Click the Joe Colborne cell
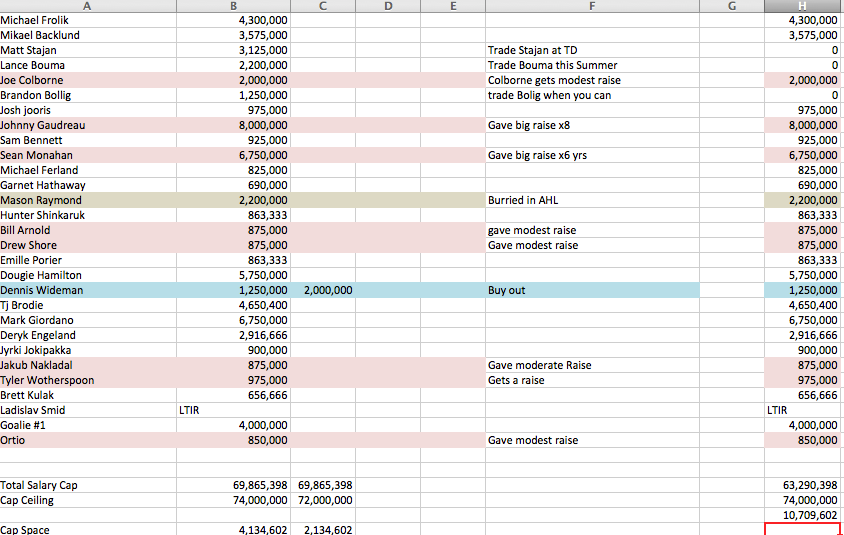Screen dimensions: 844x535 tap(88, 80)
